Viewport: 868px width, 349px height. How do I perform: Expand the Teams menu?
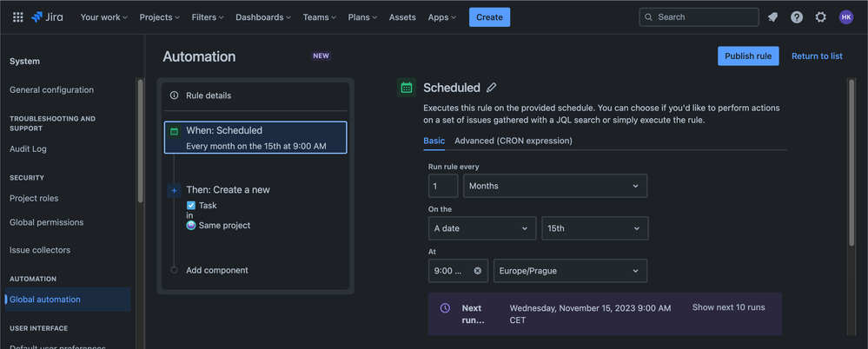pyautogui.click(x=320, y=17)
